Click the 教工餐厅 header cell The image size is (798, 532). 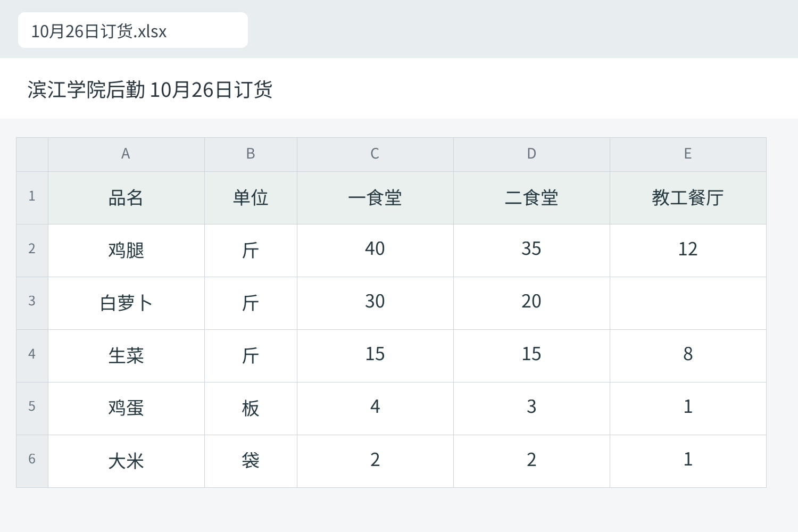688,198
